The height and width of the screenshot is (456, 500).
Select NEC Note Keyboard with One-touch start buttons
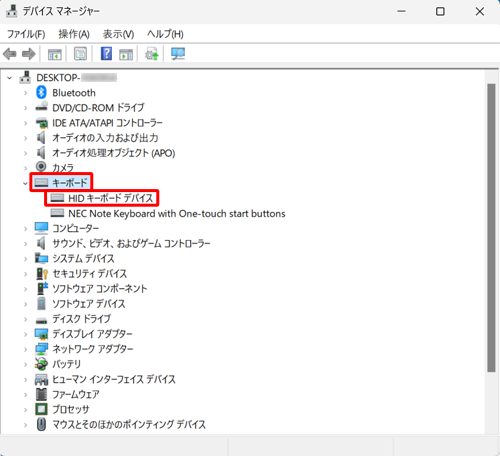click(168, 213)
